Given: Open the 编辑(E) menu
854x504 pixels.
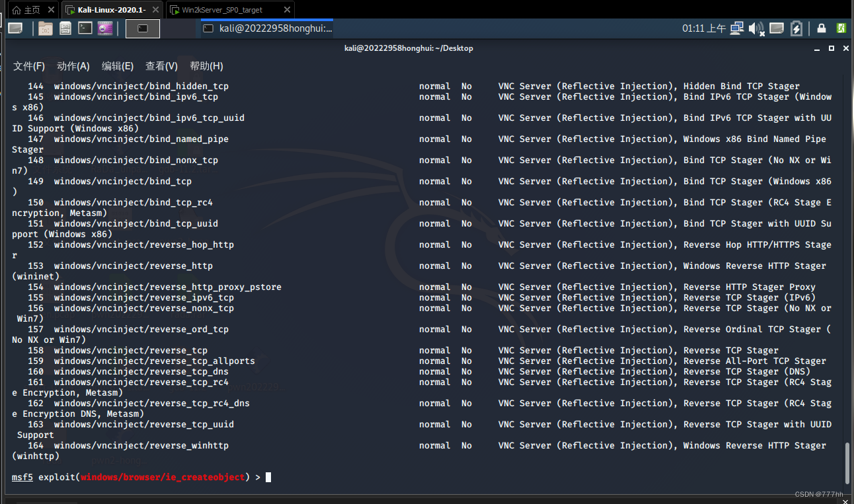Looking at the screenshot, I should (118, 66).
